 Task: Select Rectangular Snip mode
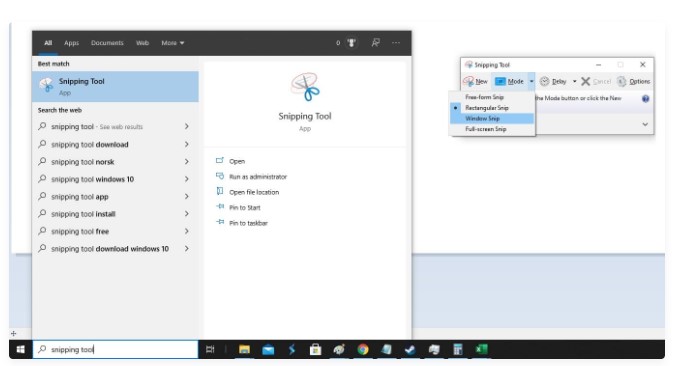(492, 107)
